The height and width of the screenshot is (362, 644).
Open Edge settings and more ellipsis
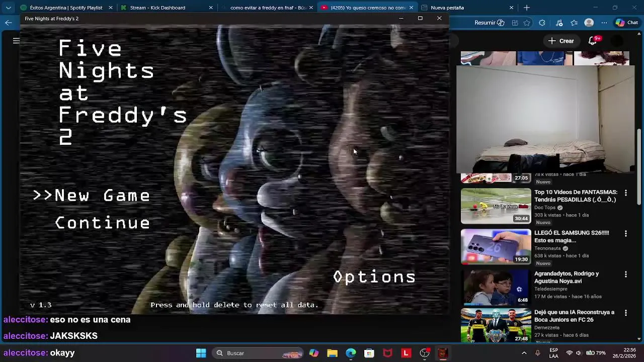coord(604,23)
